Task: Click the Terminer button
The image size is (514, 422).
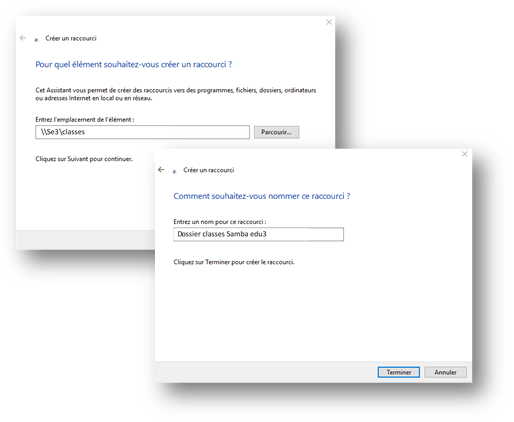Action: point(398,372)
